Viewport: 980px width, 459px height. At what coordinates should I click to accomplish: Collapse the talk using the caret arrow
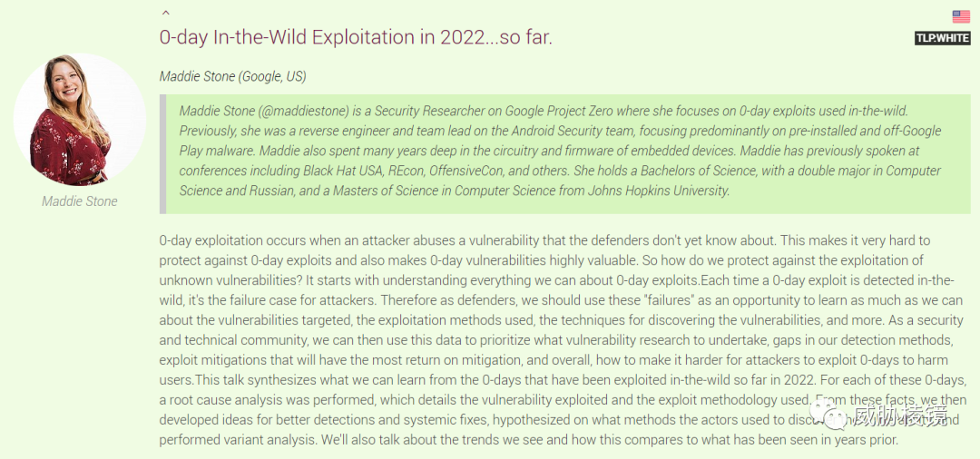pyautogui.click(x=166, y=13)
